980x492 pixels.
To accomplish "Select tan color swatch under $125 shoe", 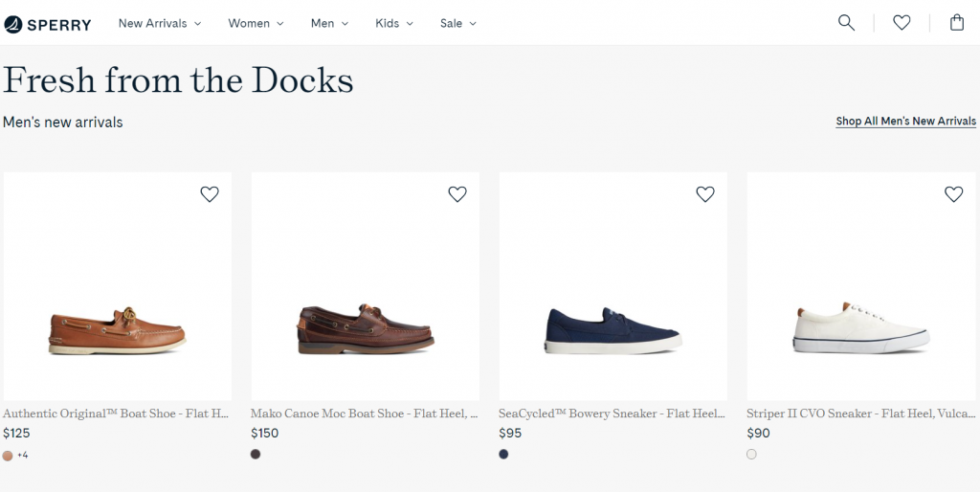I will tap(8, 455).
